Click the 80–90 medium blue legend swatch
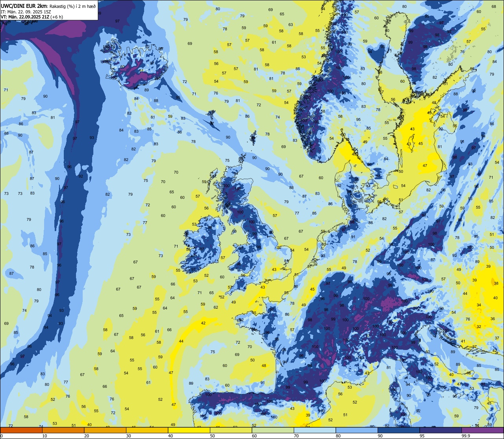 click(357, 430)
